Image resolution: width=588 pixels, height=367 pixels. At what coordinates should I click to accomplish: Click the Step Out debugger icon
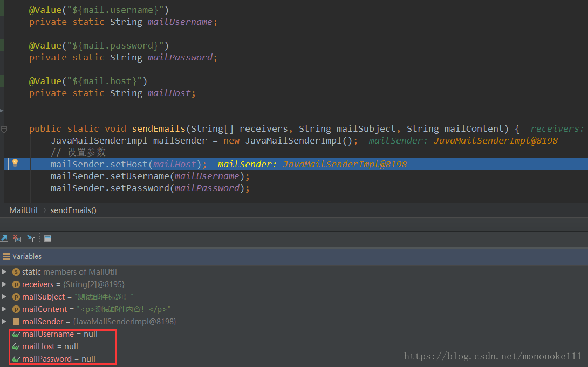4,238
